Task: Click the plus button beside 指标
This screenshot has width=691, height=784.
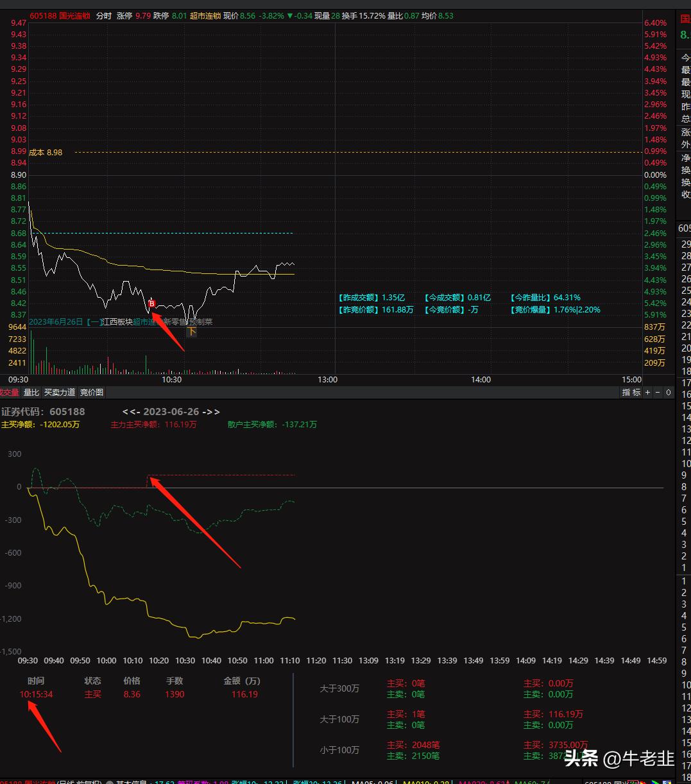Action: pyautogui.click(x=648, y=392)
